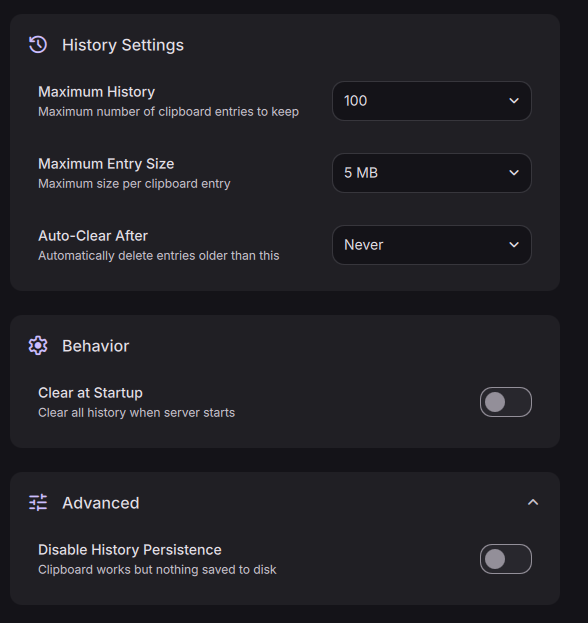This screenshot has width=588, height=623.
Task: Open the Maximum Entry Size dropdown
Action: point(432,173)
